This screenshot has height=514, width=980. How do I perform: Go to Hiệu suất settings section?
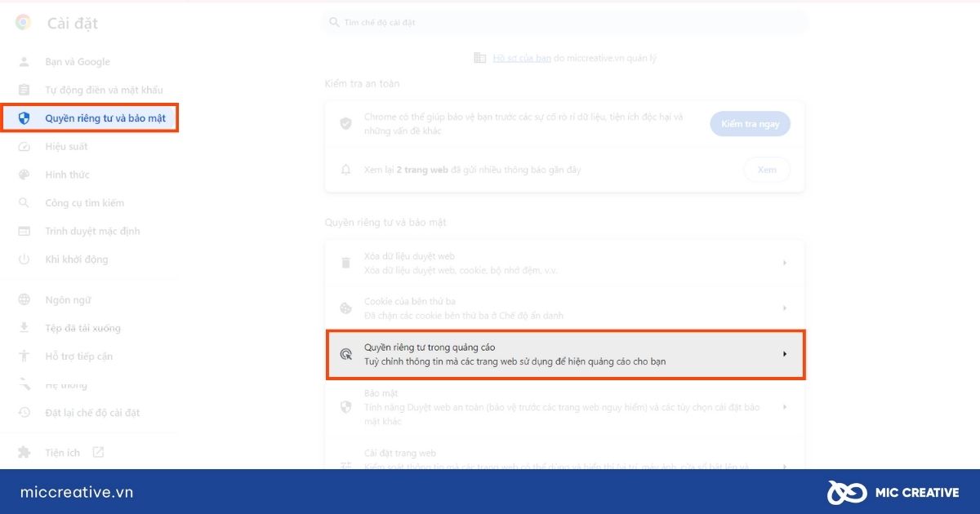(x=66, y=147)
